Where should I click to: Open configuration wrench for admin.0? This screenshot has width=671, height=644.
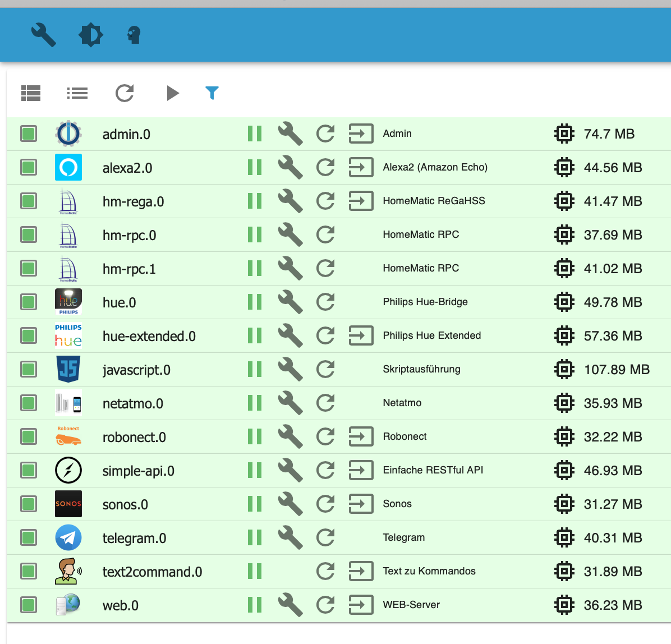click(290, 134)
